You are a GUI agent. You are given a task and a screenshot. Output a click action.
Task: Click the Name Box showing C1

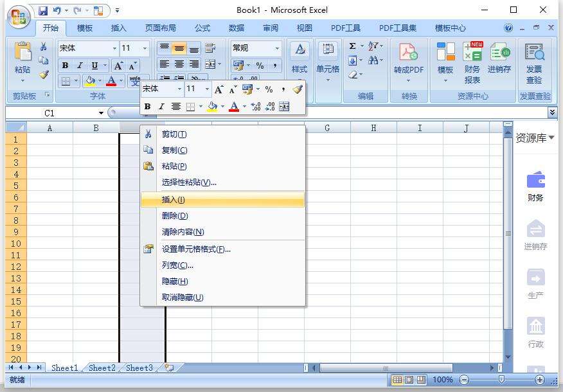coord(50,113)
